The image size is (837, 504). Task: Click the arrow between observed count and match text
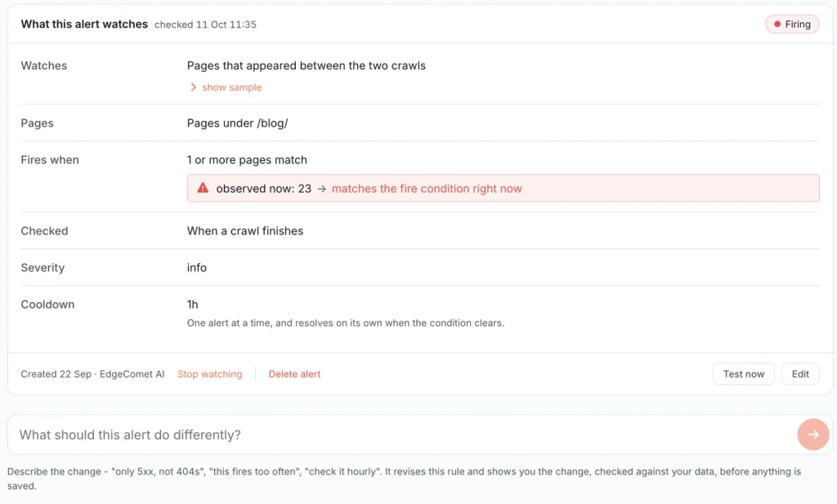click(321, 189)
